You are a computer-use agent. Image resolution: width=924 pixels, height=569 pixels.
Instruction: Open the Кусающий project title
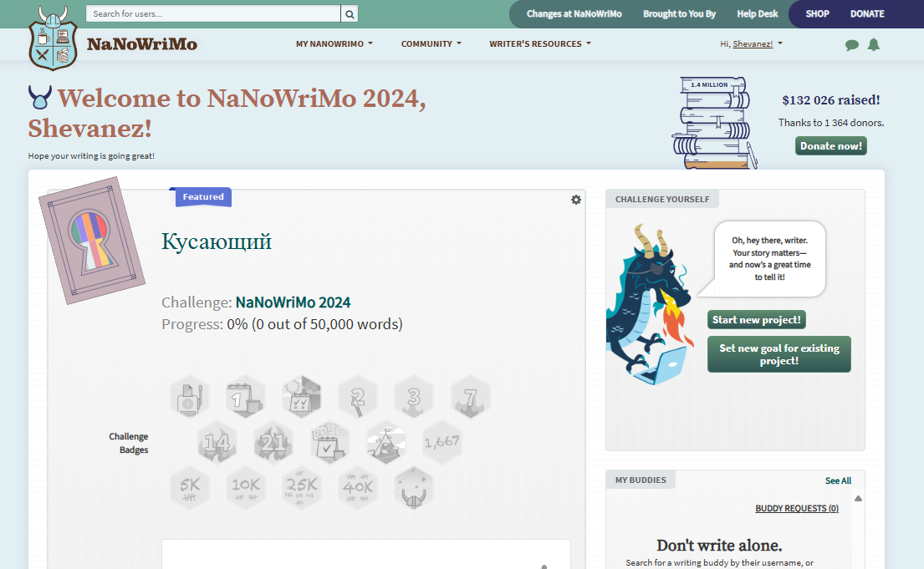(217, 241)
